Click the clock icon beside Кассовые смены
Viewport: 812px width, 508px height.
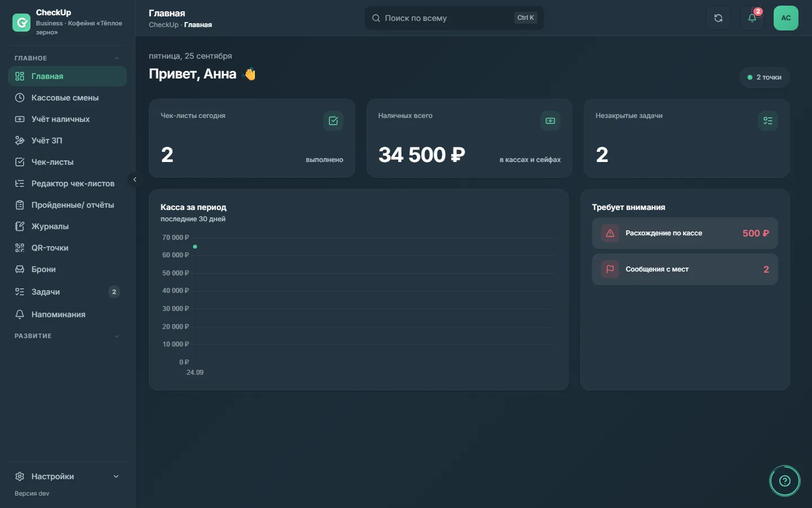[20, 98]
